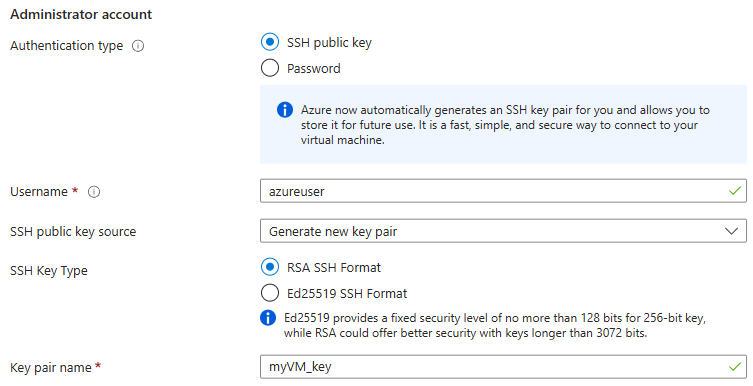Viewport: 753px width, 386px height.
Task: Select the SSH public key radio button
Action: pyautogui.click(x=270, y=42)
